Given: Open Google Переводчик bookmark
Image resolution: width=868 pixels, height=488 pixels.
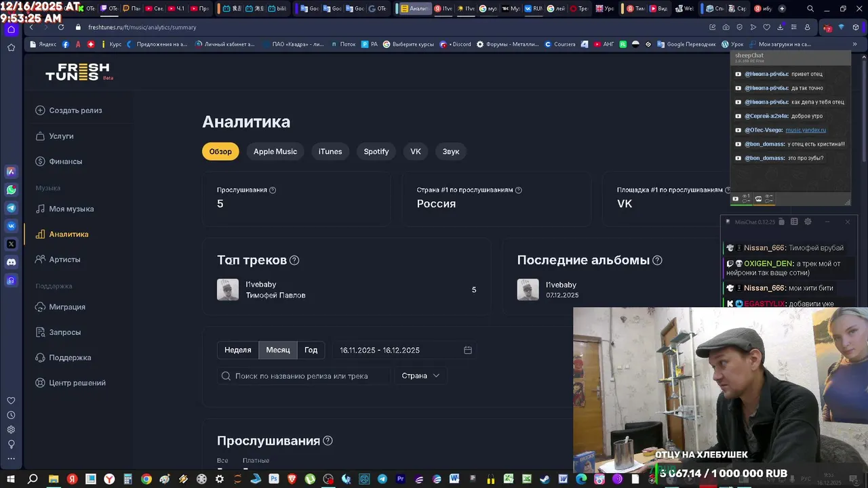Looking at the screenshot, I should [686, 44].
